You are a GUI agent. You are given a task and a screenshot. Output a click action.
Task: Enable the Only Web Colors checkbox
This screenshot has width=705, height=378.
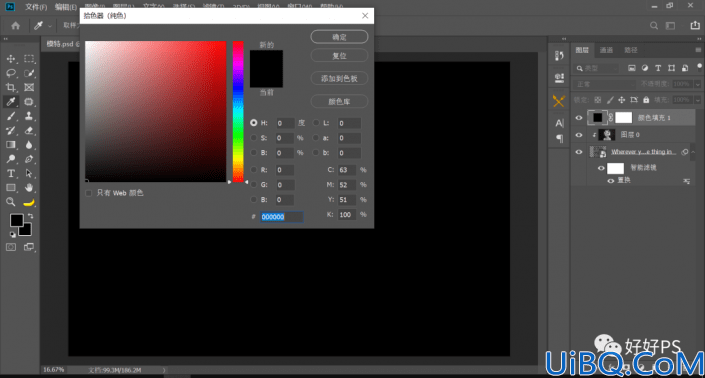point(89,193)
